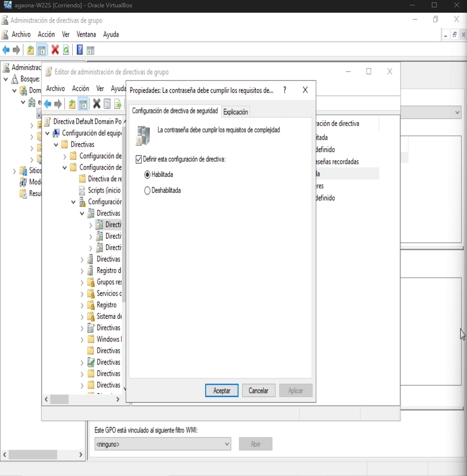Screen dimensions: 467x476
Task: Click the blue Help question mark icon
Action: (80, 50)
